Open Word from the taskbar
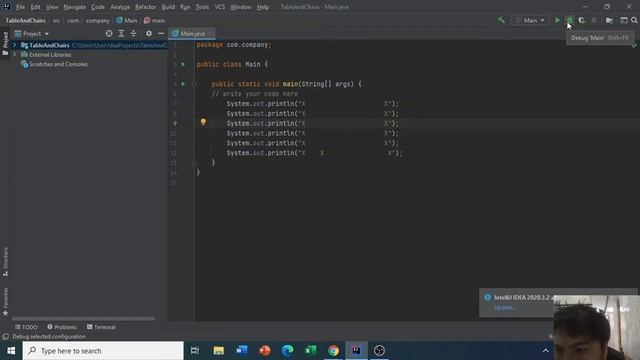The image size is (640, 360). click(242, 351)
